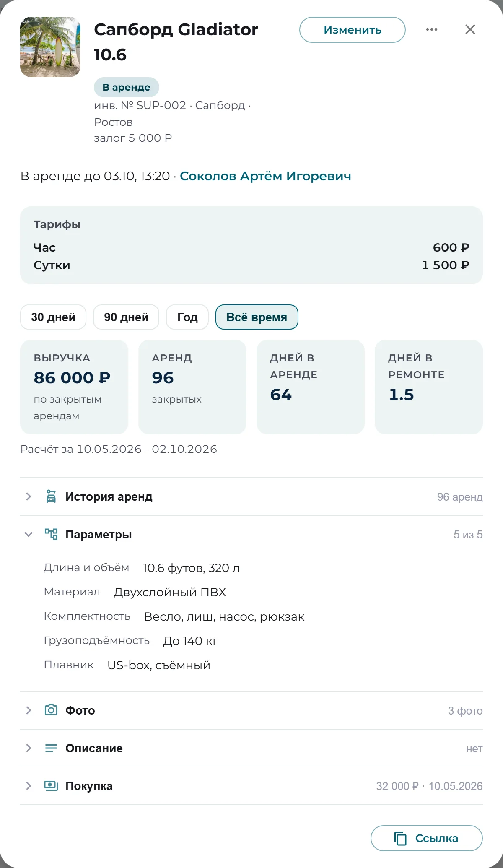This screenshot has height=868, width=503.
Task: Click 'залог 5 000 ₽' deposit text
Action: (x=133, y=138)
